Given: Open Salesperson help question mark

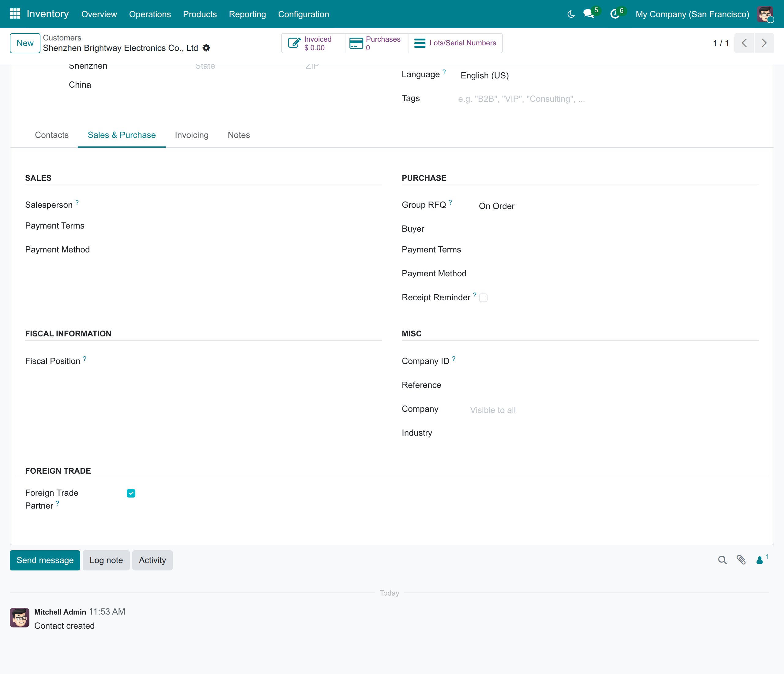Looking at the screenshot, I should point(77,203).
